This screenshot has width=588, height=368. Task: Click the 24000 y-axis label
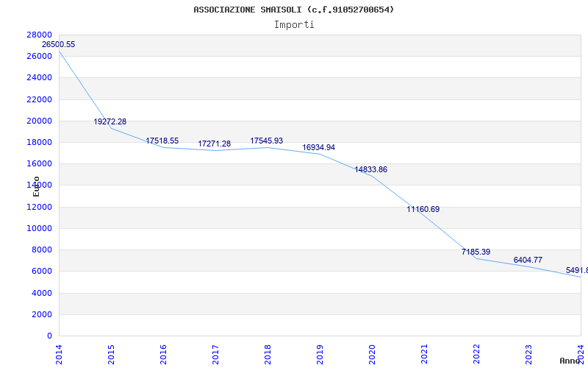40,78
